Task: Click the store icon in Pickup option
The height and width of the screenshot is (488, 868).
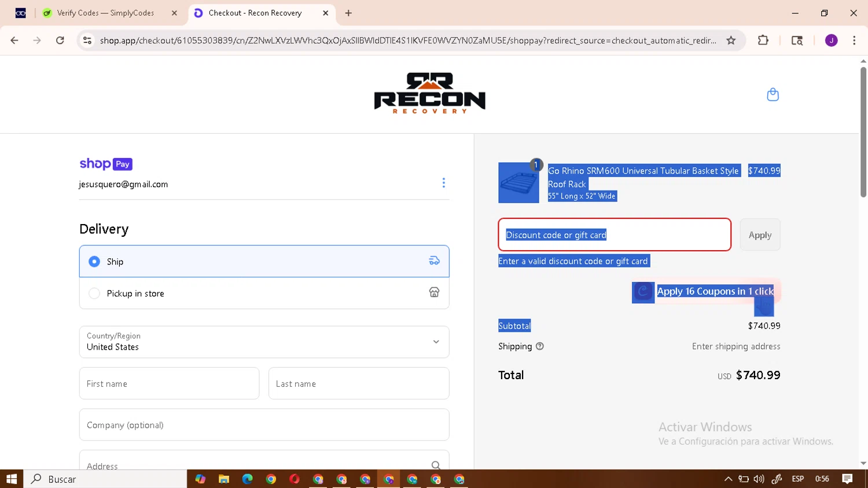Action: [434, 292]
